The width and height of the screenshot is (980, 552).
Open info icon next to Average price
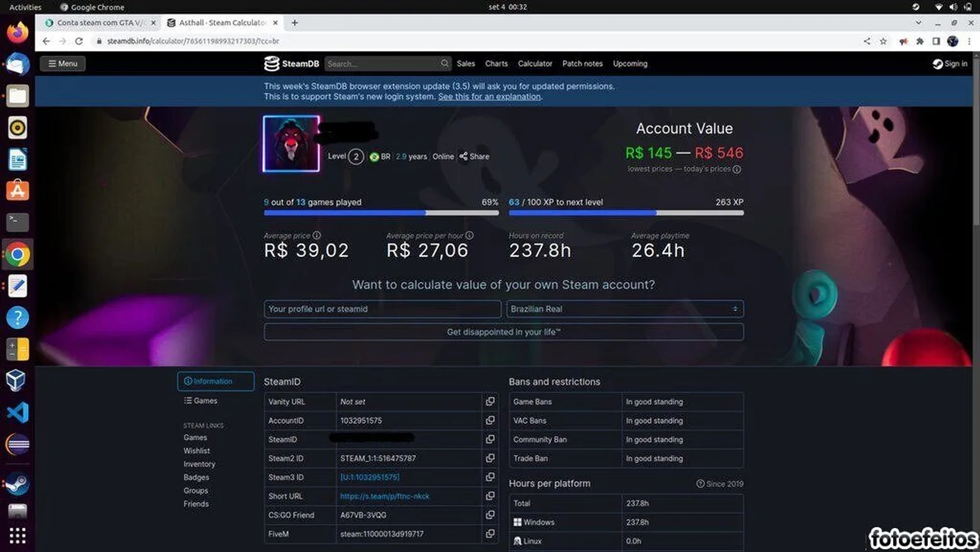317,235
